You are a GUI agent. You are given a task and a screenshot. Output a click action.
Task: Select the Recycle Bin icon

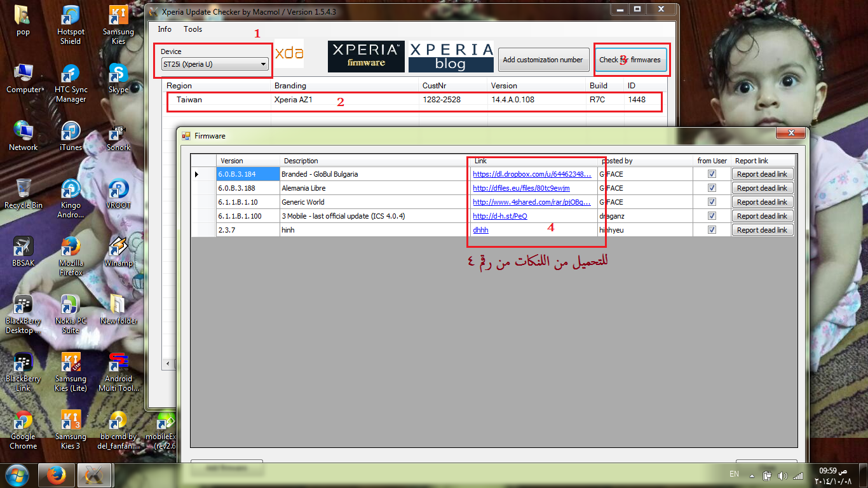[23, 194]
